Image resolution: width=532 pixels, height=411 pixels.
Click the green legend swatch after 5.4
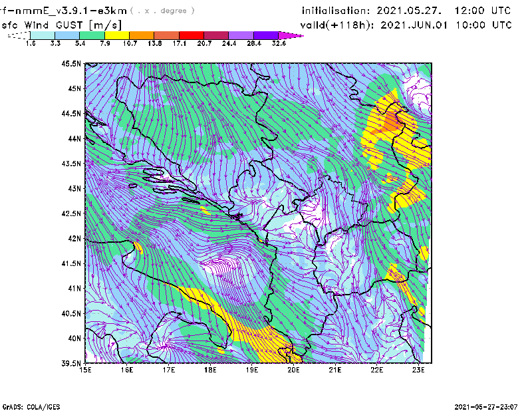point(92,35)
